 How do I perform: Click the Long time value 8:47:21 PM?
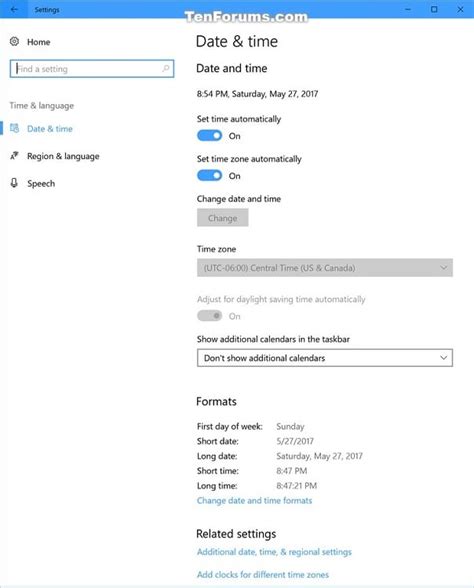point(297,486)
